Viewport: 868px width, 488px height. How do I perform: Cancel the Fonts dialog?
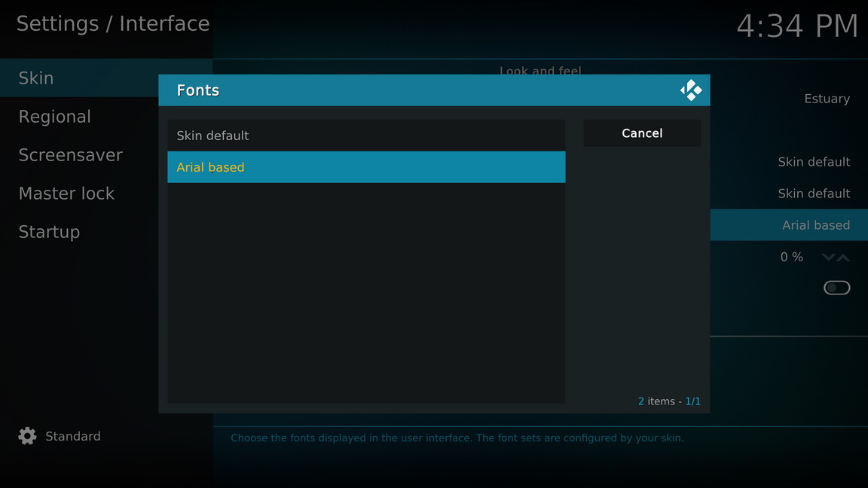[642, 133]
